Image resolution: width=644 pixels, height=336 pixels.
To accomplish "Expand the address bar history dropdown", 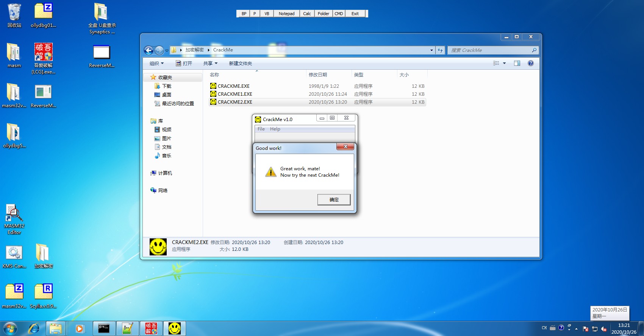I will (431, 50).
